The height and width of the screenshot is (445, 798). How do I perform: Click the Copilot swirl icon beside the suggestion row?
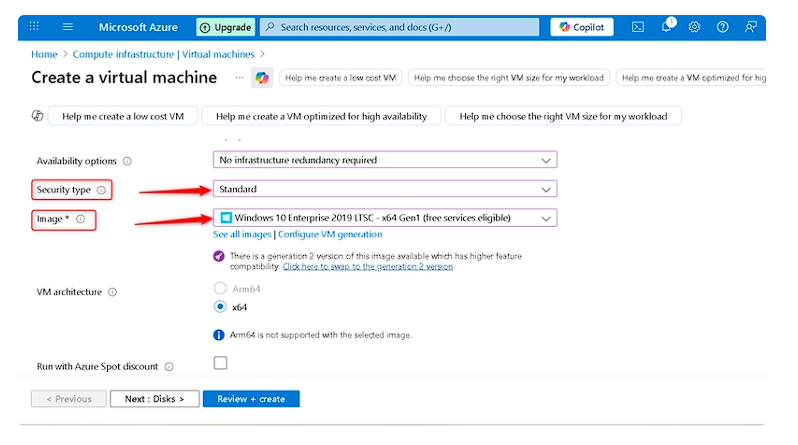coord(38,116)
